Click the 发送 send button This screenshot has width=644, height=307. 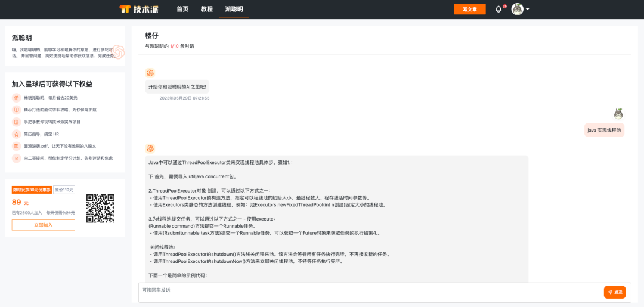(615, 292)
